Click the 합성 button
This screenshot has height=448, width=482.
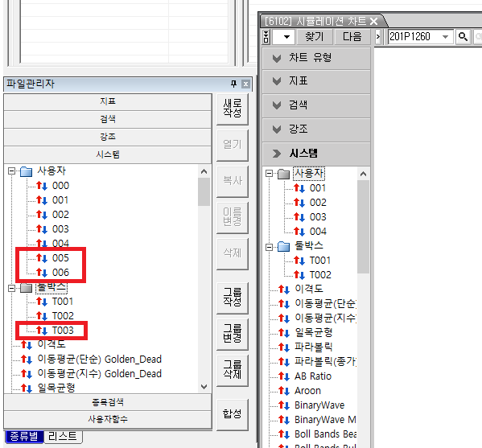233,414
